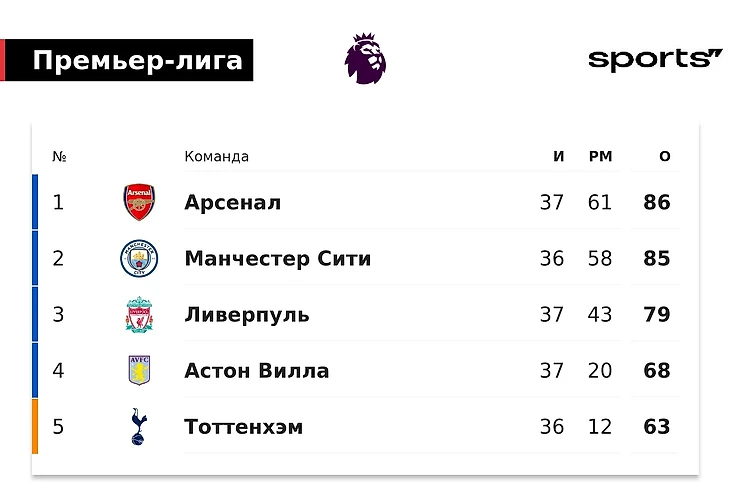The height and width of the screenshot is (497, 730).
Task: Click the Premier League lion logo
Action: [x=365, y=59]
